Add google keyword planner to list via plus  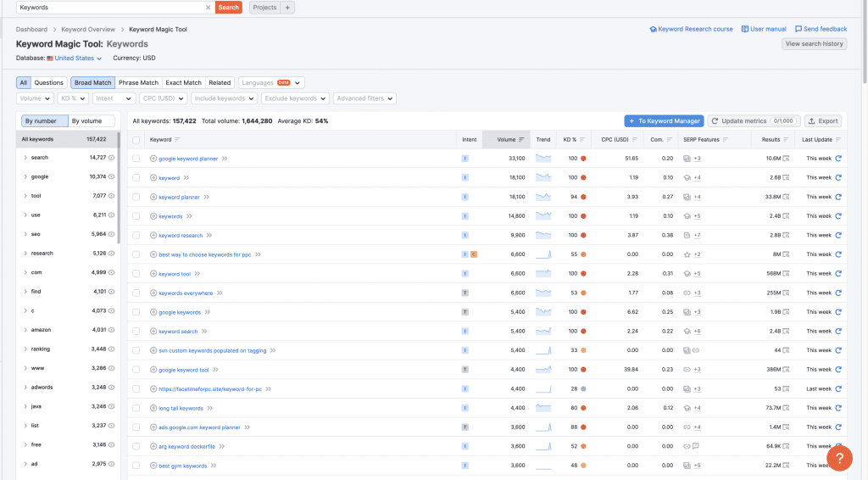[153, 159]
